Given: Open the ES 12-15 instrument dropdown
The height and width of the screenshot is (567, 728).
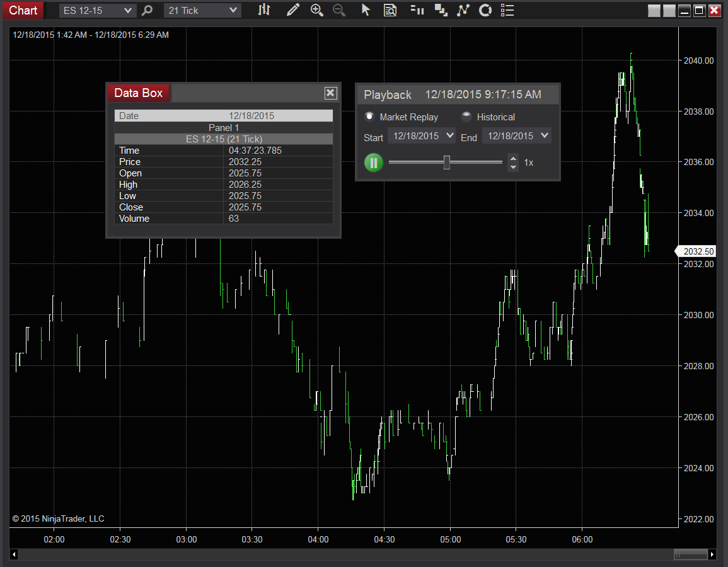Looking at the screenshot, I should (x=98, y=10).
